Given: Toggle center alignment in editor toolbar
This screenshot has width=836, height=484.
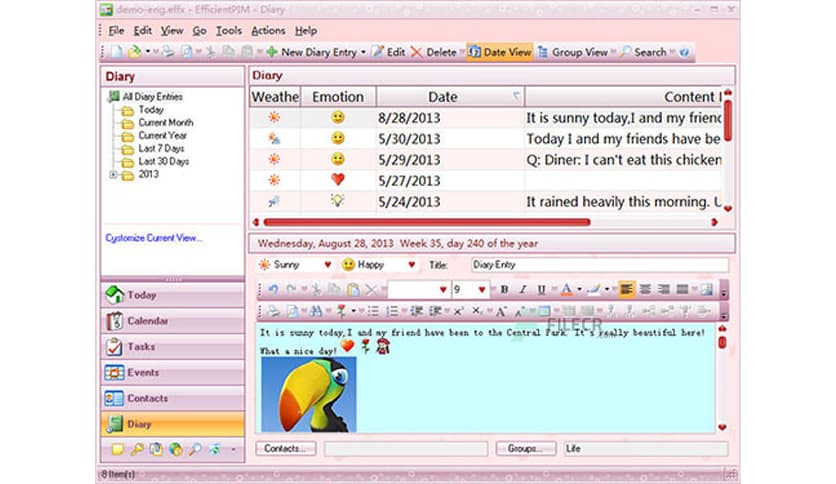Looking at the screenshot, I should coord(645,289).
